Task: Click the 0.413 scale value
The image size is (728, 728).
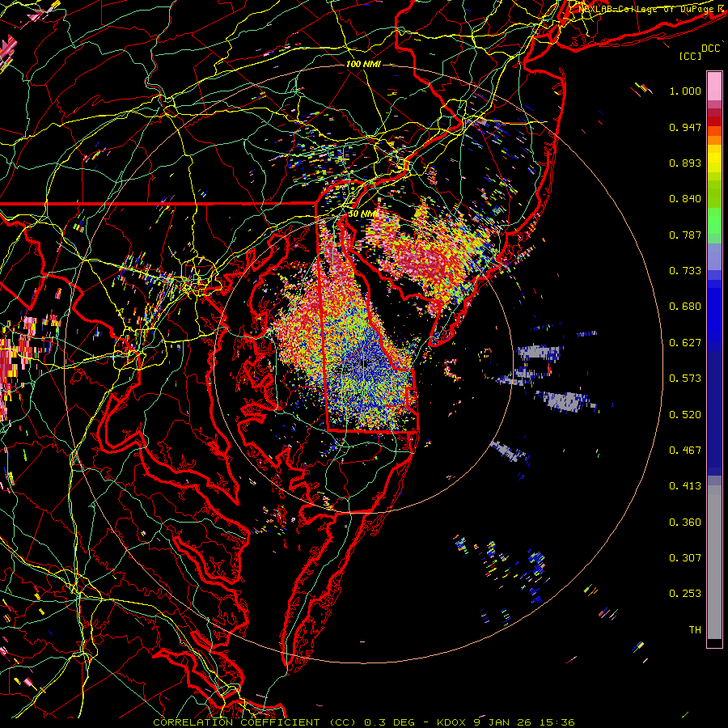Action: [685, 486]
